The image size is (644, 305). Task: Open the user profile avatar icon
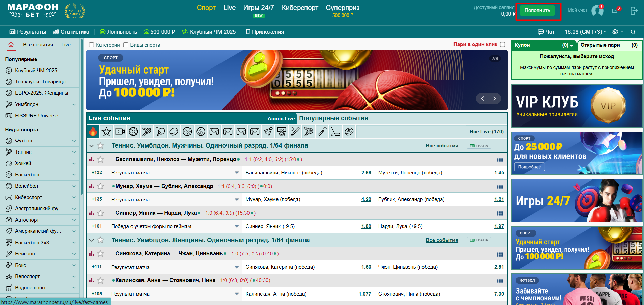(597, 10)
